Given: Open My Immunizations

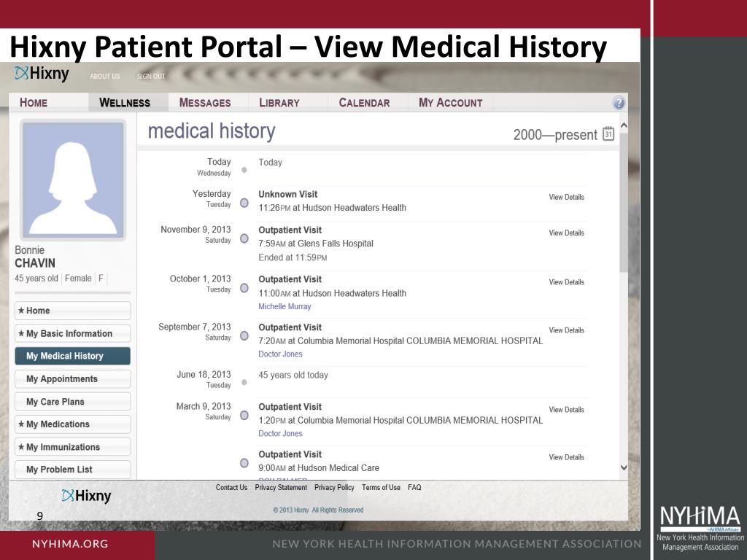Looking at the screenshot, I should click(72, 447).
